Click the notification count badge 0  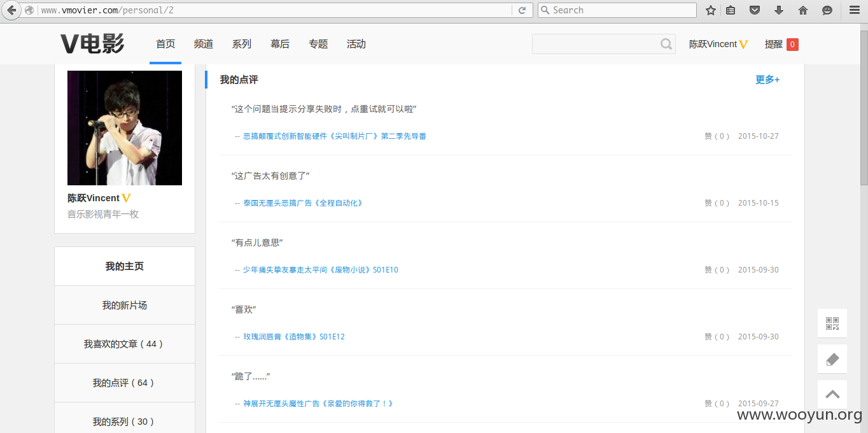(792, 44)
